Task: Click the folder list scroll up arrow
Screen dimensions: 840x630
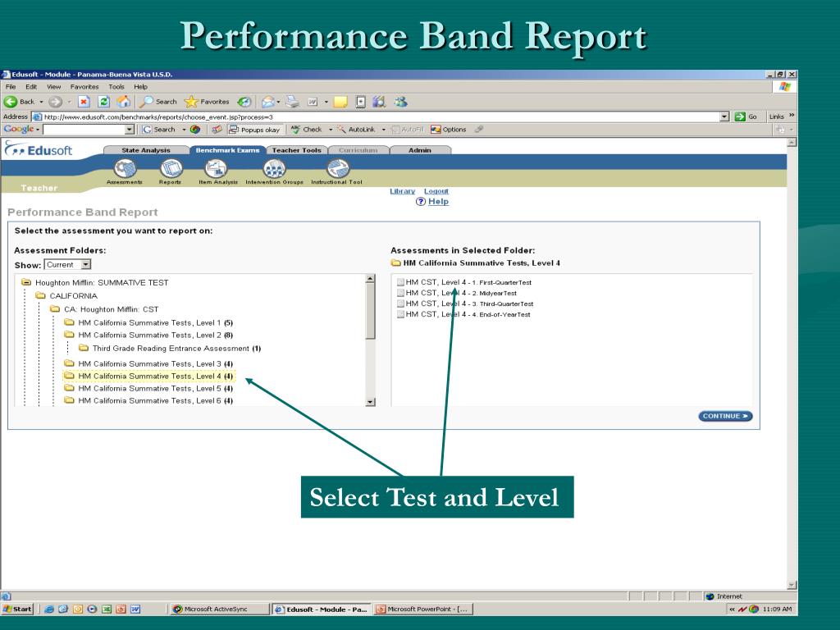Action: 370,279
